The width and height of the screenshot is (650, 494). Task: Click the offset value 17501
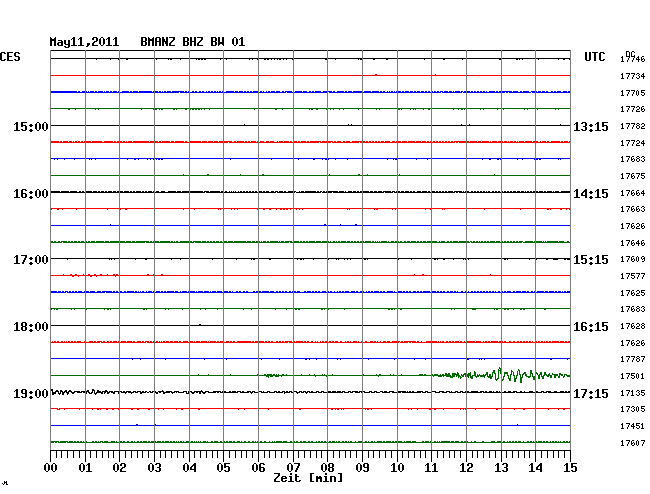pos(633,376)
